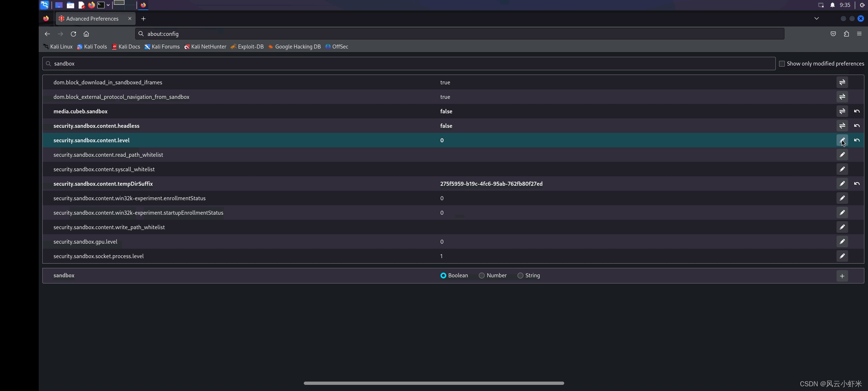This screenshot has width=868, height=391.
Task: Open the notifications bell icon
Action: click(833, 5)
